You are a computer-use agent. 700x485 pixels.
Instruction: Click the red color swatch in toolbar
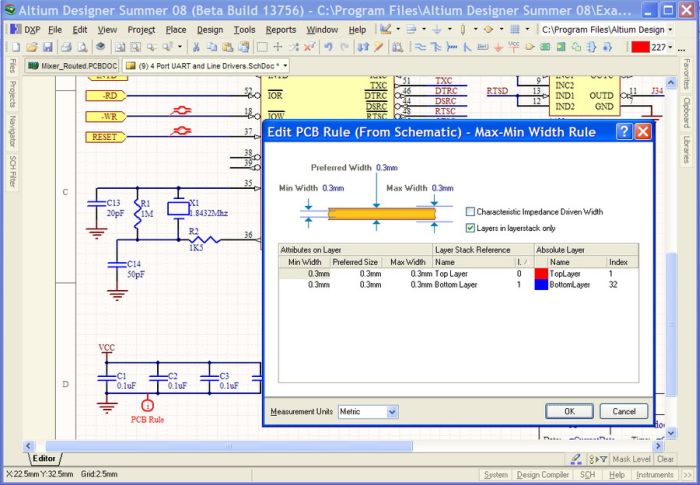point(640,47)
